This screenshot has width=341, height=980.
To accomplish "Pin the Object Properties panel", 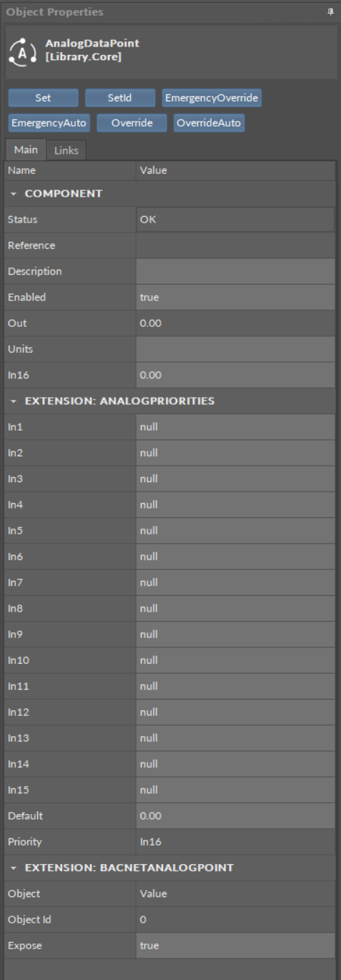I will click(330, 12).
